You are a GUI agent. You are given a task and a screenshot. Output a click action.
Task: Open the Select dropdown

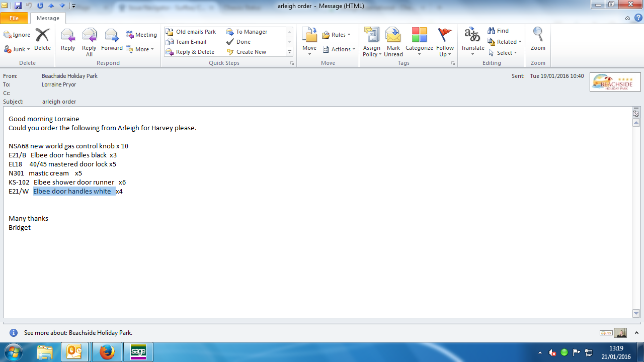(503, 53)
